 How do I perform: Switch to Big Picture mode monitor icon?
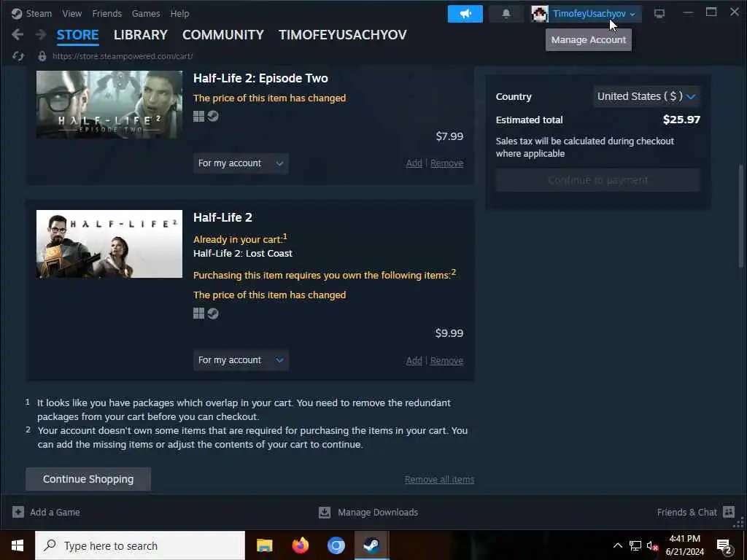click(659, 14)
